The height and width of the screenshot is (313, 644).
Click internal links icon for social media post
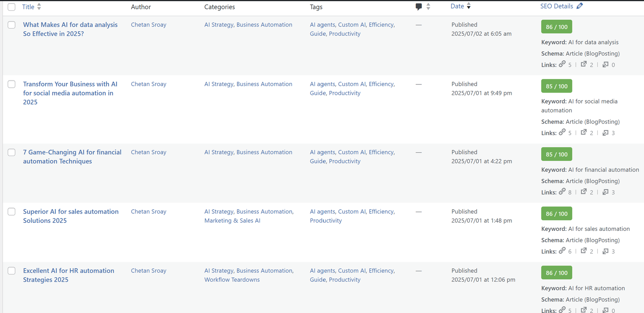[x=562, y=132]
